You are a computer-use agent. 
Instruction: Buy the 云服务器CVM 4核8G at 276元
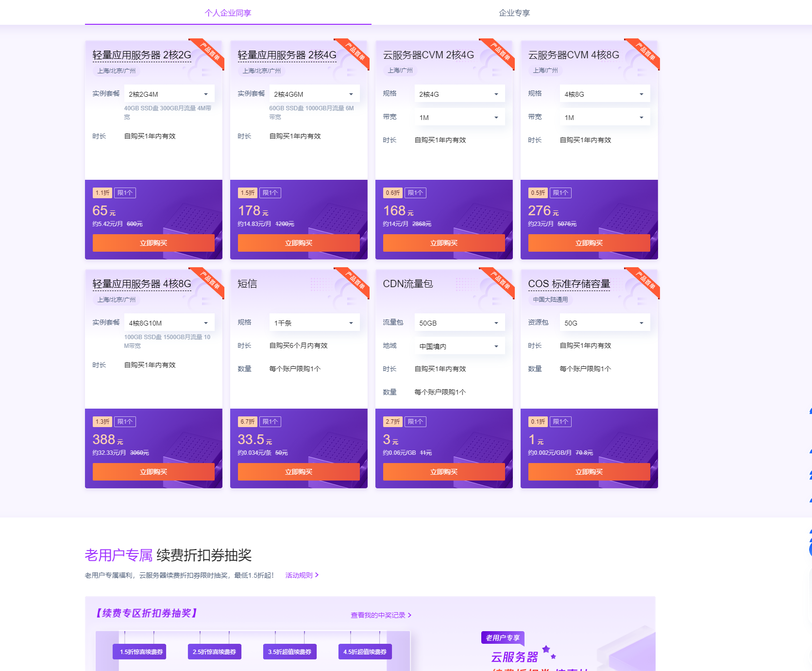[589, 243]
